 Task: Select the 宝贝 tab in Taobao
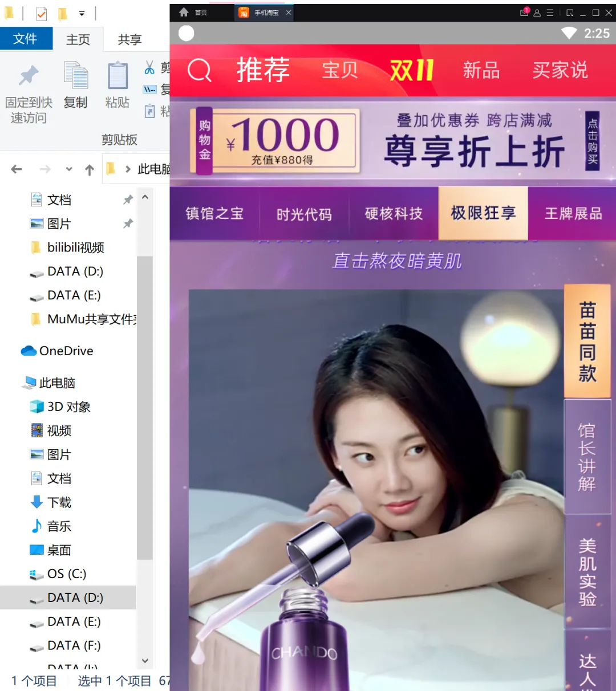[x=340, y=70]
